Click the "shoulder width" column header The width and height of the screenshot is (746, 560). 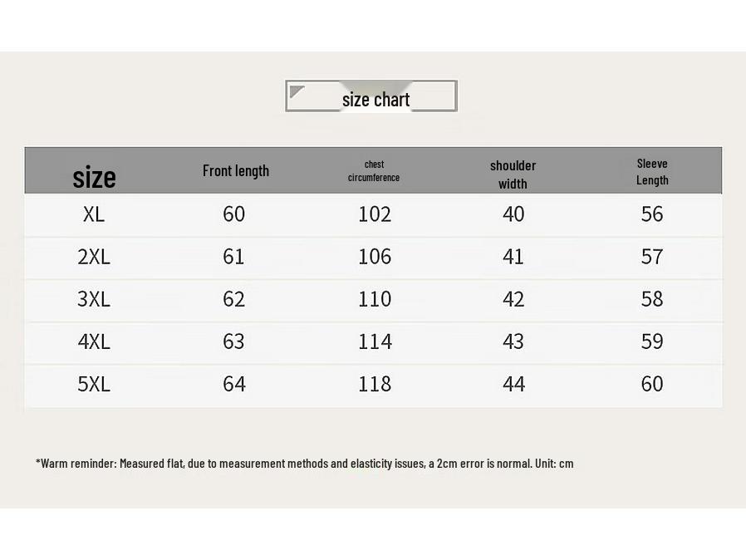[513, 174]
